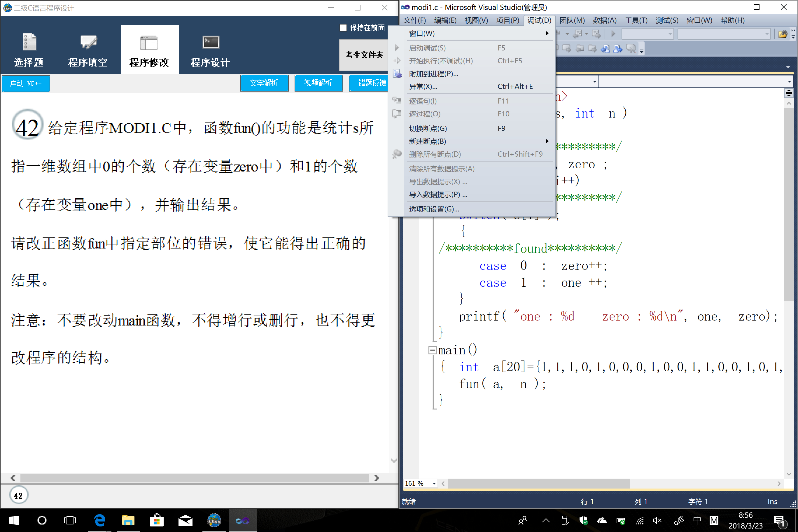Click the exam panel horizontal scrollbar track

point(195,478)
